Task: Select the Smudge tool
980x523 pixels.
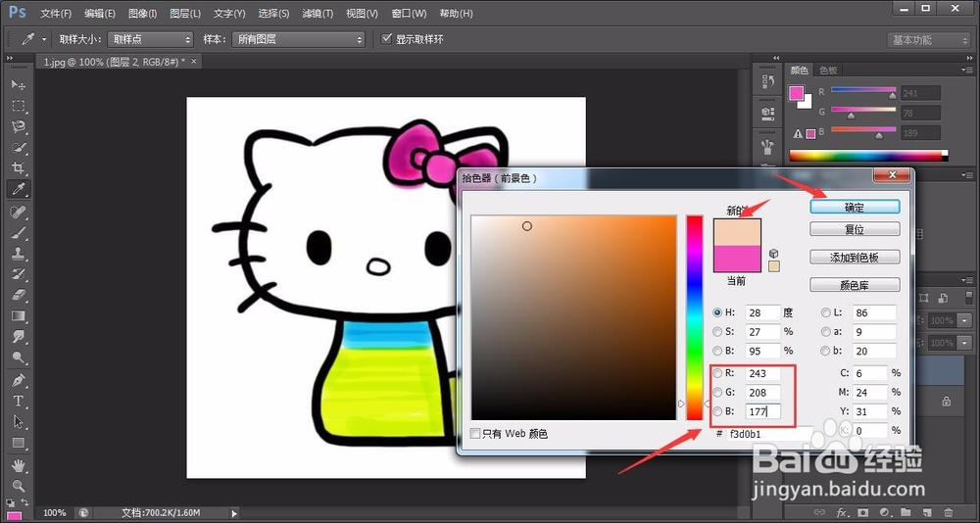Action: point(18,336)
